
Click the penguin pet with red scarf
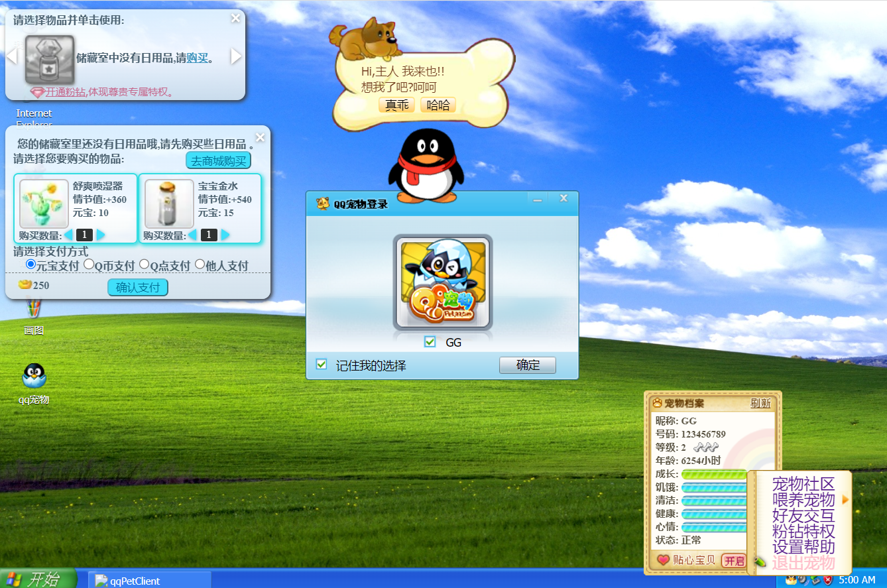(x=426, y=166)
